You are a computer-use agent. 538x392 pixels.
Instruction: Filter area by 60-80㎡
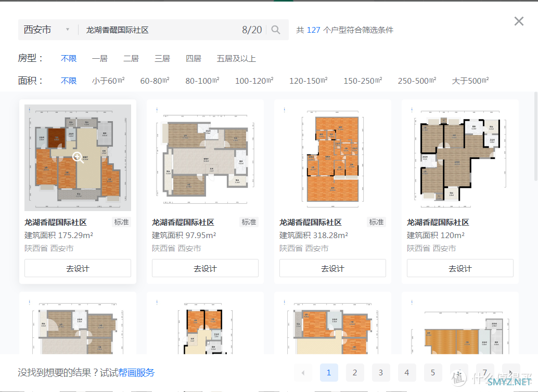click(155, 81)
